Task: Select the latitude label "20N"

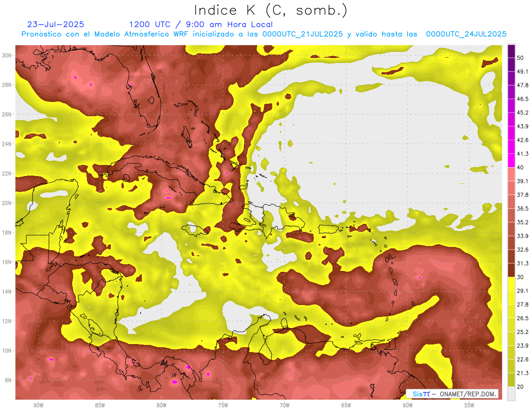Action: pyautogui.click(x=7, y=203)
